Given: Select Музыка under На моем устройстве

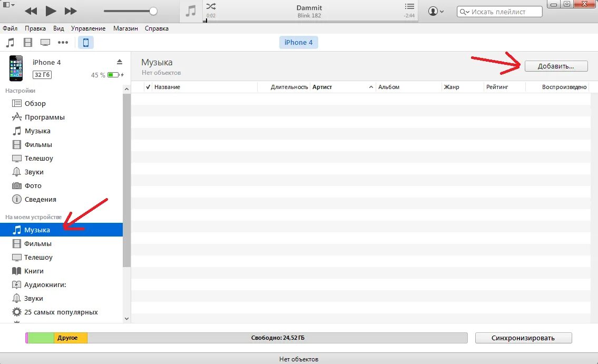Looking at the screenshot, I should coord(62,230).
